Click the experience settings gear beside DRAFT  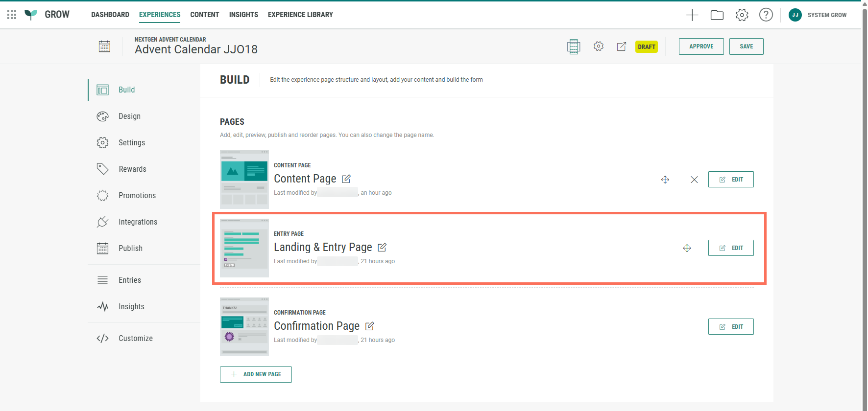tap(598, 46)
